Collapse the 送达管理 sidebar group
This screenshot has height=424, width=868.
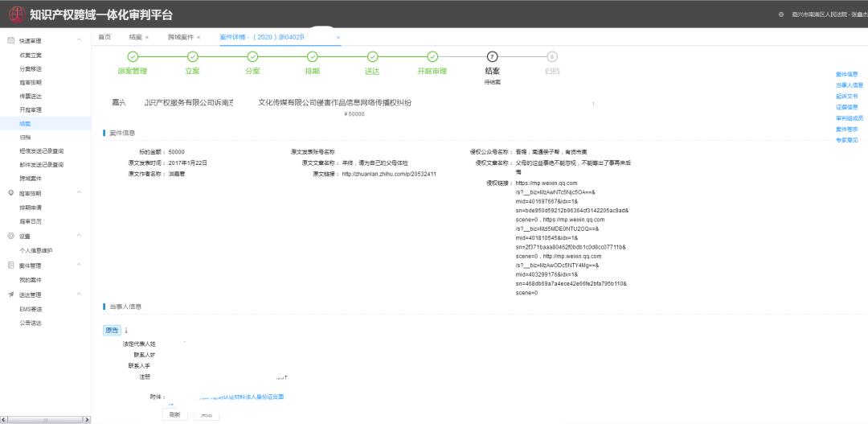79,294
